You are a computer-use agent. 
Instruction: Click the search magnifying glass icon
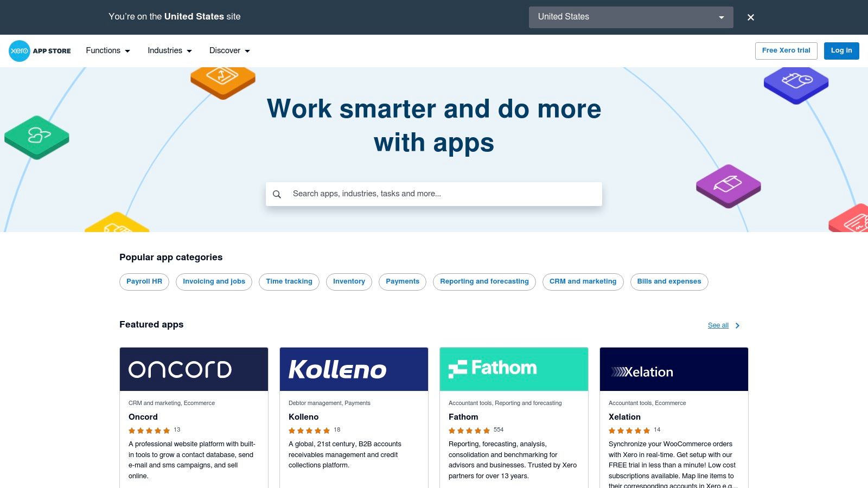[277, 194]
